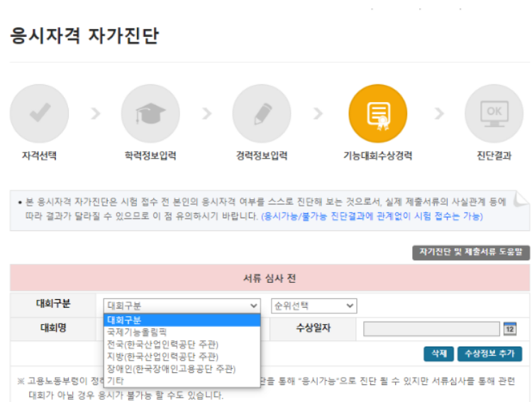Click the 수상정보 추가 button
The image size is (532, 402).
(489, 354)
